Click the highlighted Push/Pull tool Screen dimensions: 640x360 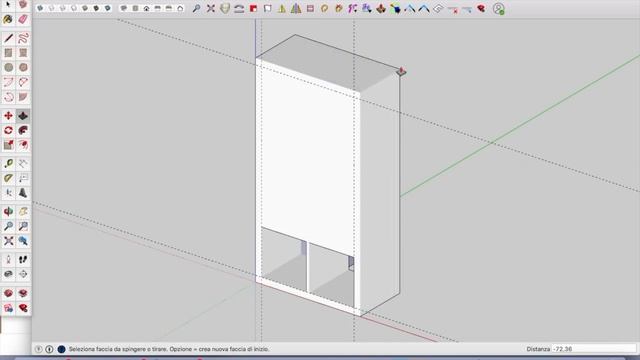(23, 116)
